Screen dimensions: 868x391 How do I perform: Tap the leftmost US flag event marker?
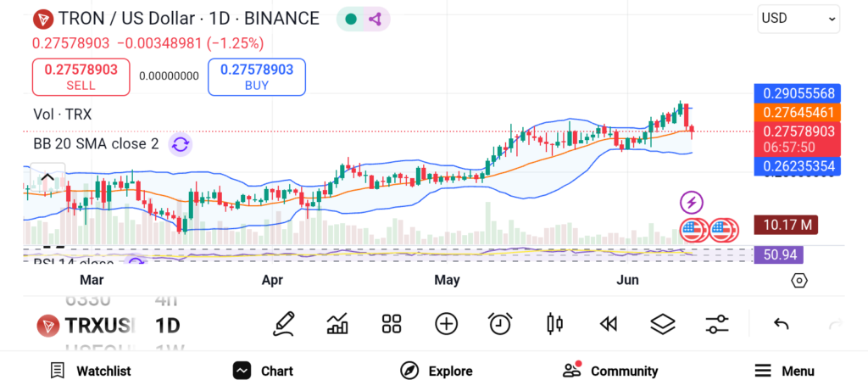coord(691,230)
